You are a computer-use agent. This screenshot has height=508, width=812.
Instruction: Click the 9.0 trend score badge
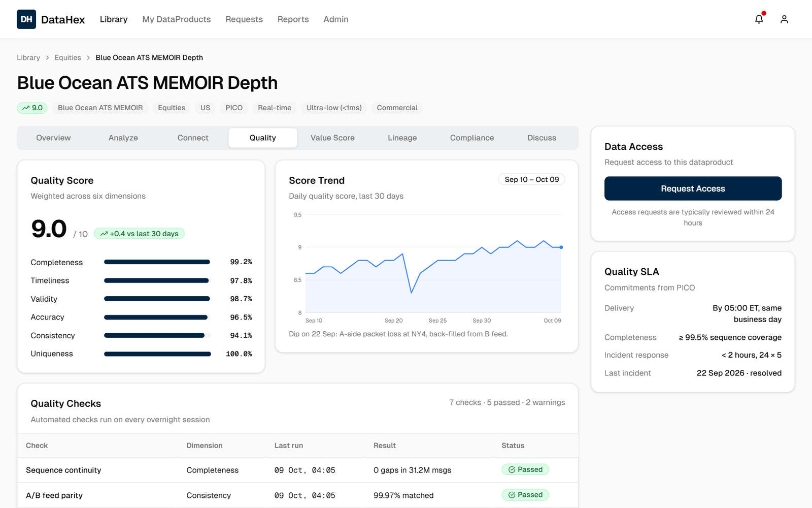point(32,108)
